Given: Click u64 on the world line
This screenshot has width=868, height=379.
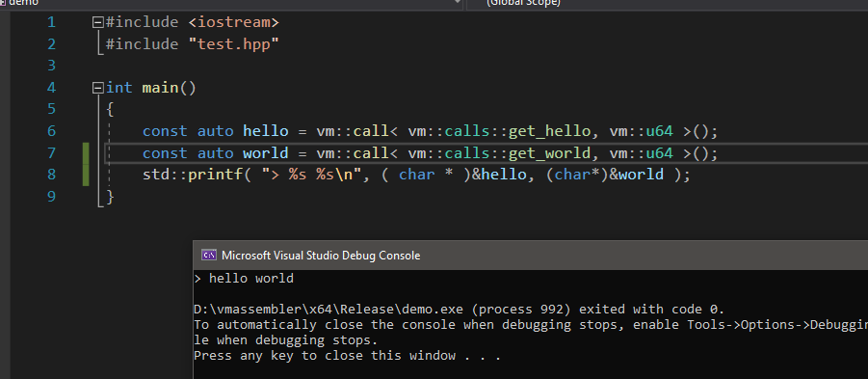Looking at the screenshot, I should [x=659, y=153].
